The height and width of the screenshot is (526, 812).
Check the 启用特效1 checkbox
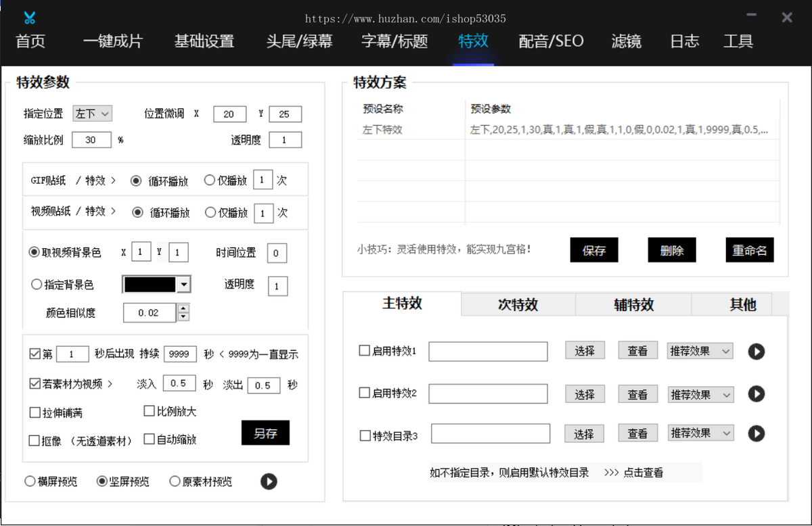click(364, 351)
